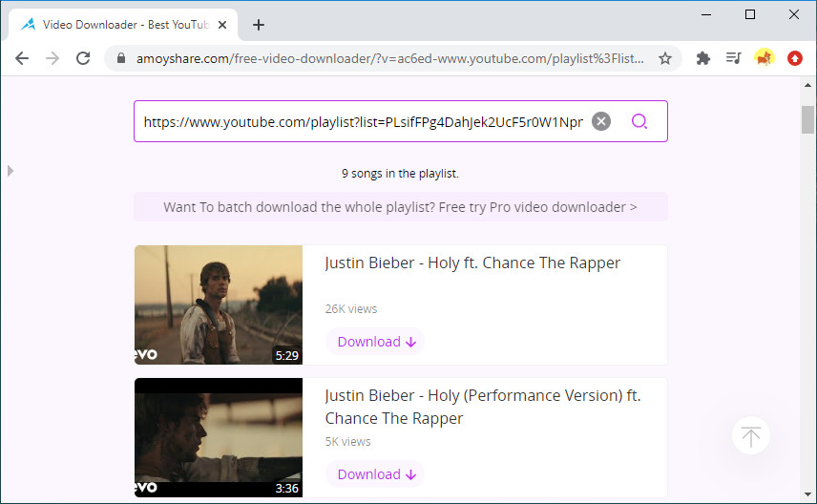Select the Video Downloader browser tab

click(123, 25)
